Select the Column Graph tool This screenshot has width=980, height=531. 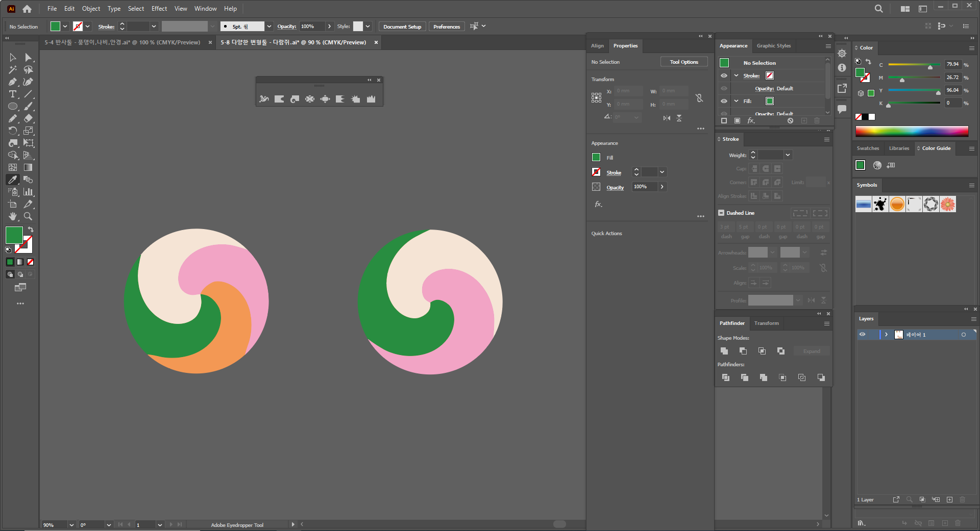pyautogui.click(x=29, y=192)
